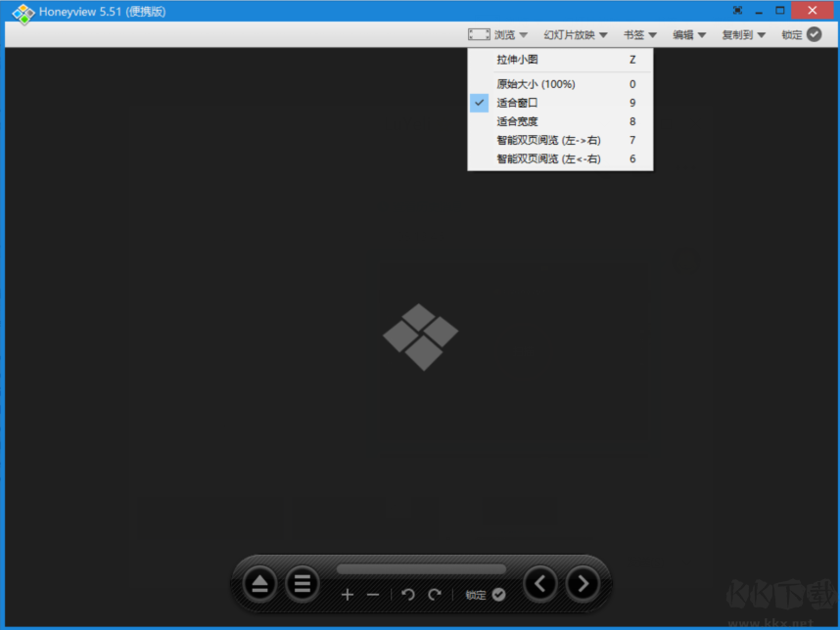Zoom in with the plus icon
Screen dimensions: 840x630
(349, 594)
